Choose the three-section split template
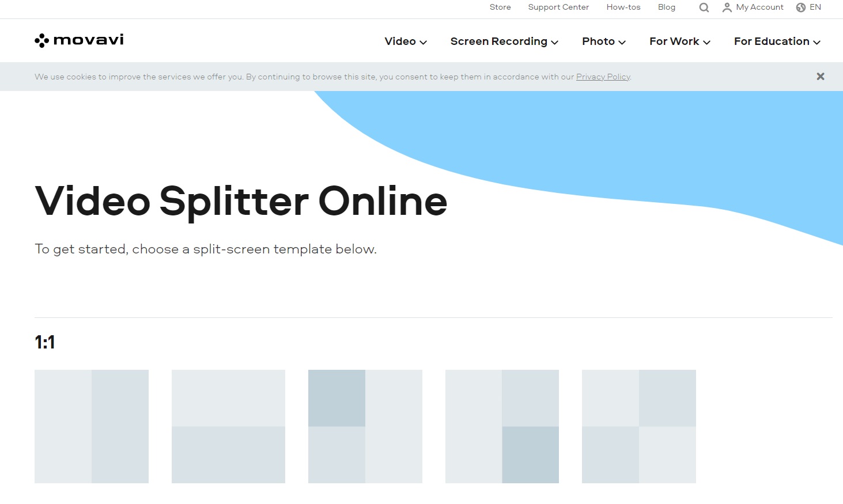Image resolution: width=843 pixels, height=504 pixels. (365, 426)
